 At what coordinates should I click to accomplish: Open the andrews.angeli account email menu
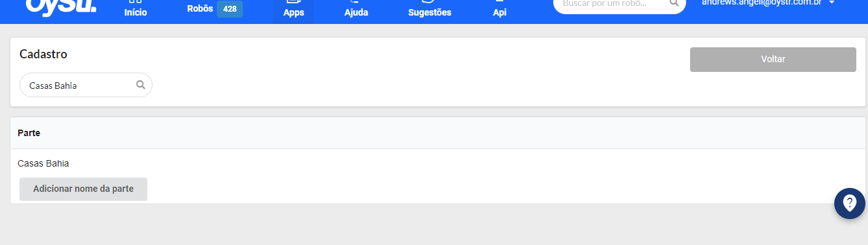(762, 3)
